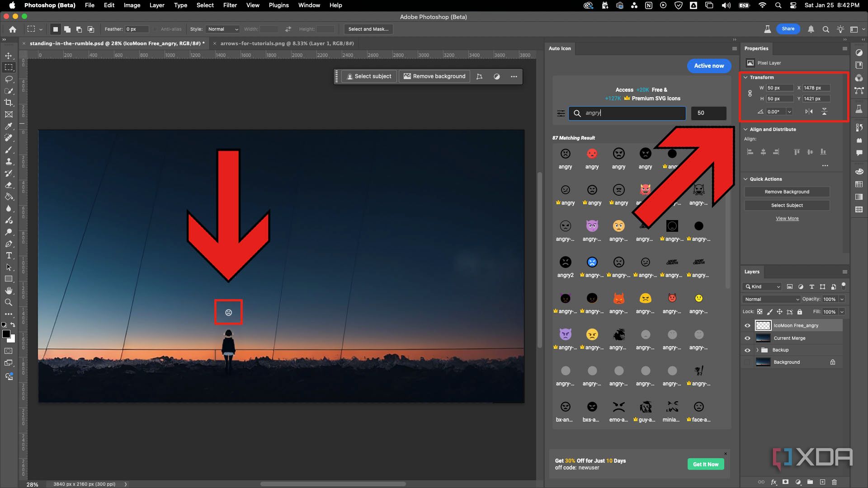
Task: Select the Zoom tool in toolbar
Action: point(9,302)
